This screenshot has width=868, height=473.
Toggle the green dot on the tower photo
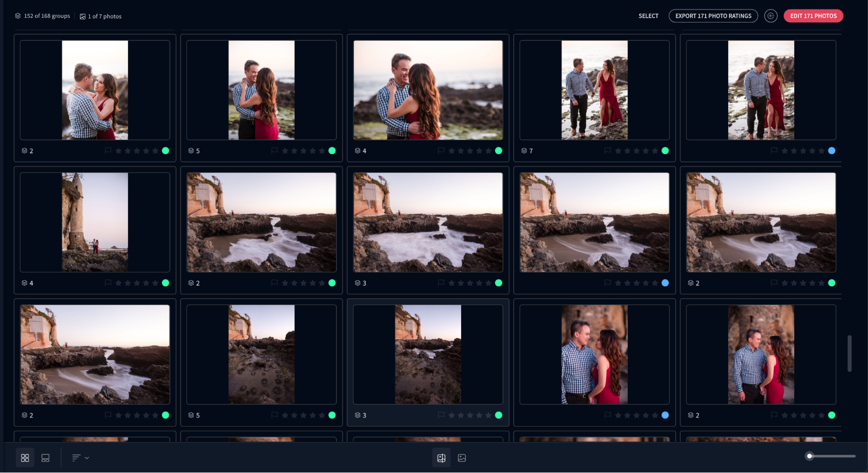[x=165, y=282]
